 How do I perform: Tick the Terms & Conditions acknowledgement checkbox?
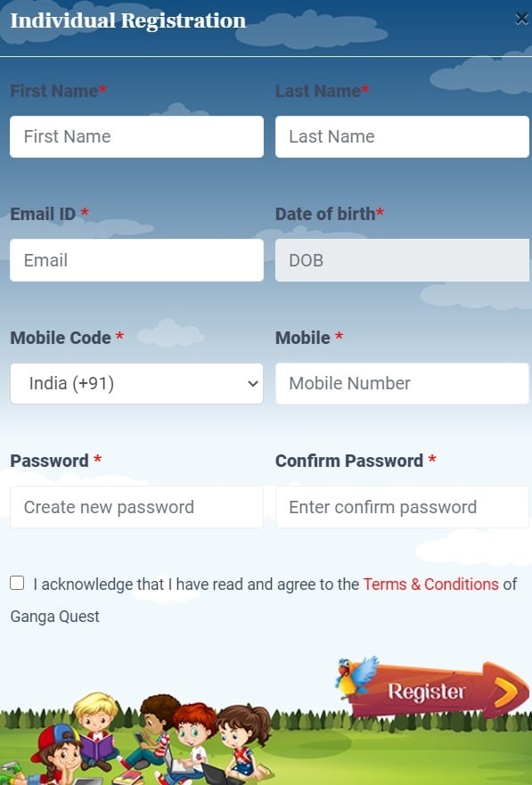pyautogui.click(x=17, y=583)
